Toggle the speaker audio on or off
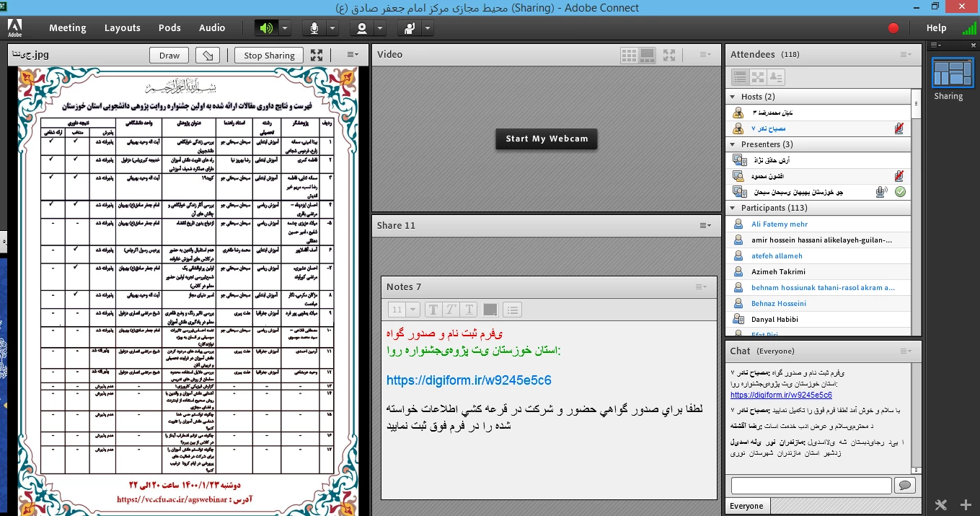 [266, 28]
